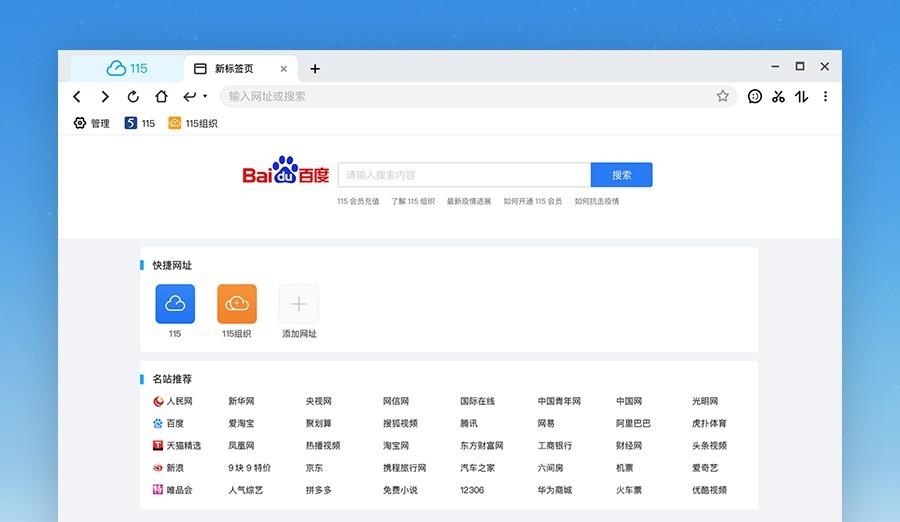Open 东方财富网 site link

tap(482, 445)
